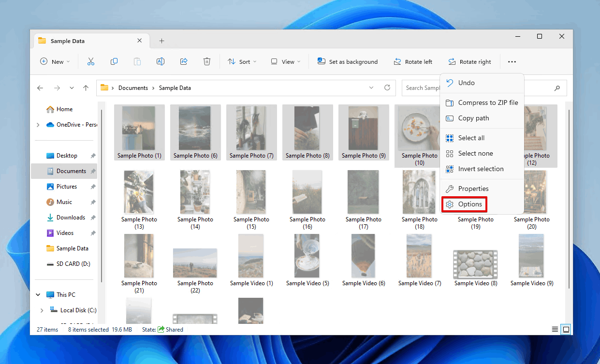Open the Sort dropdown
The height and width of the screenshot is (364, 600).
[x=242, y=61]
